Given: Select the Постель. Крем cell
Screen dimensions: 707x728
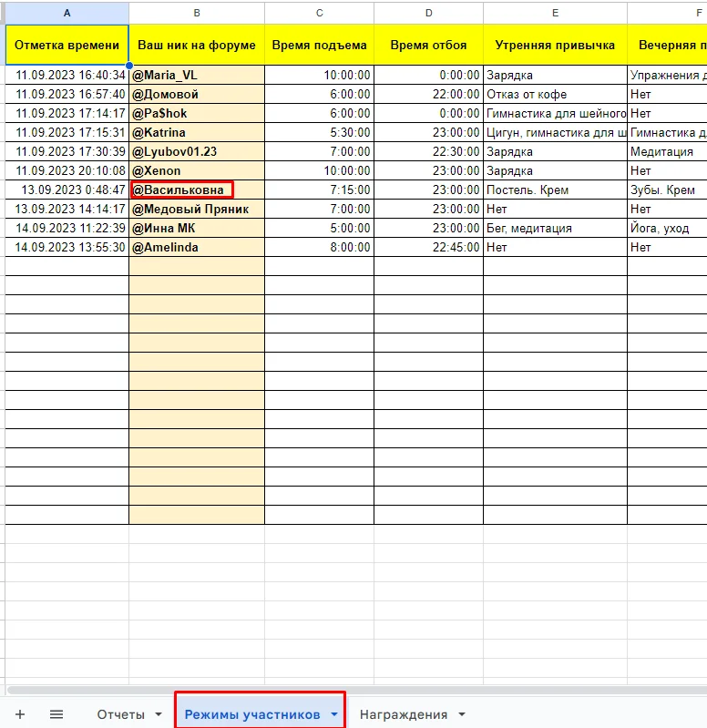Looking at the screenshot, I should point(555,190).
